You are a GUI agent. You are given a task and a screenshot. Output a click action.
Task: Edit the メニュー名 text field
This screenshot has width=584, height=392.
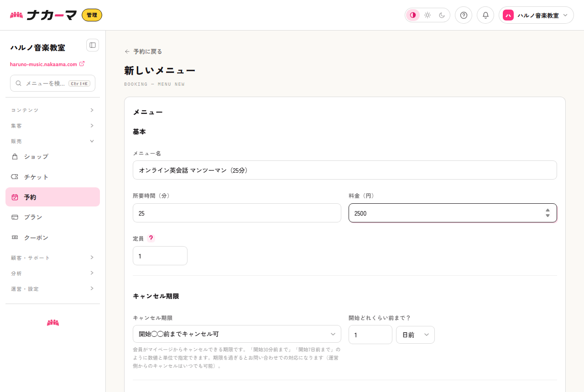pos(345,170)
